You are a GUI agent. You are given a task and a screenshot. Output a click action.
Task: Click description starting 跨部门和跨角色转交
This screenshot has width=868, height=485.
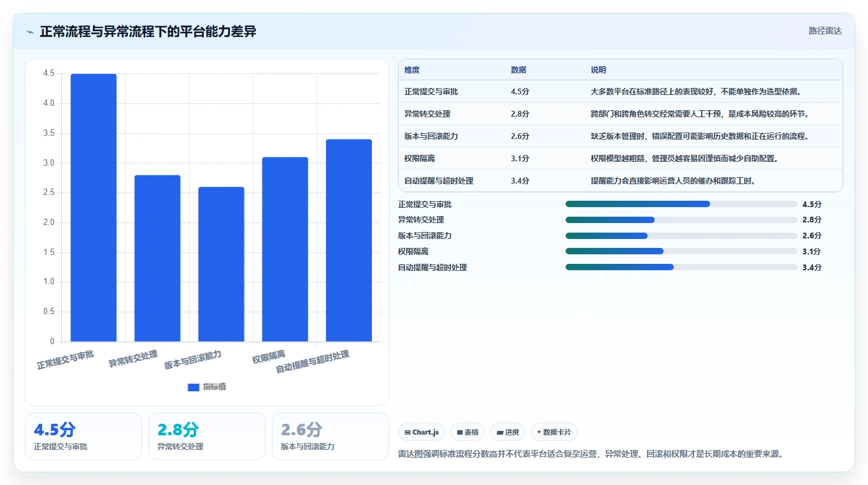(699, 114)
